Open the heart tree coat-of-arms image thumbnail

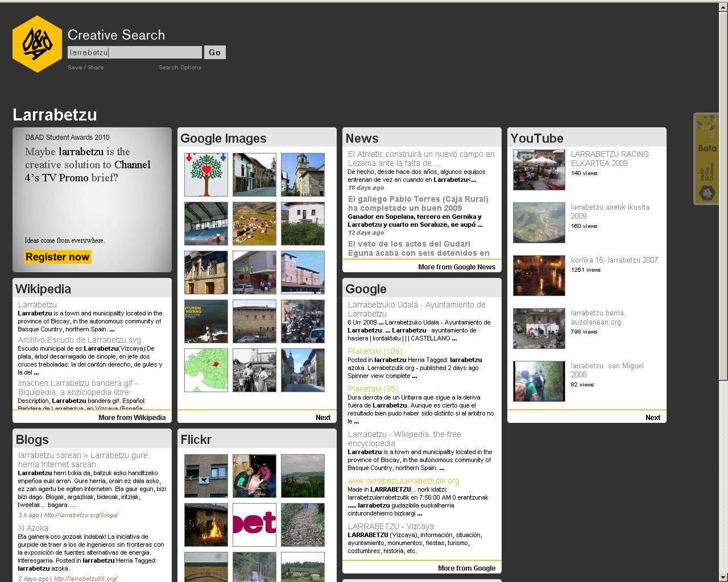206,174
